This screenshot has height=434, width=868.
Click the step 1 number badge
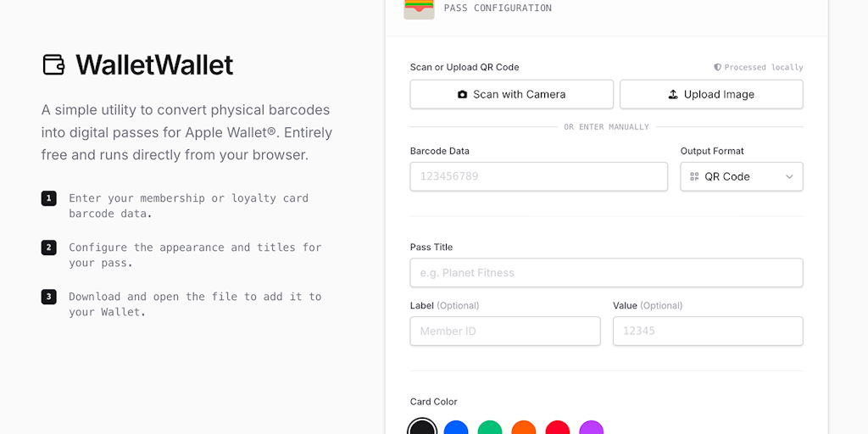coord(48,198)
